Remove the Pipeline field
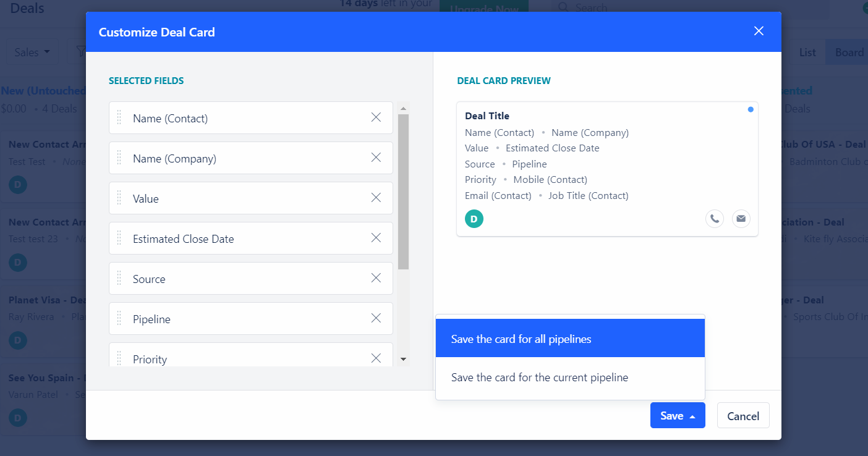This screenshot has height=456, width=868. click(x=376, y=318)
